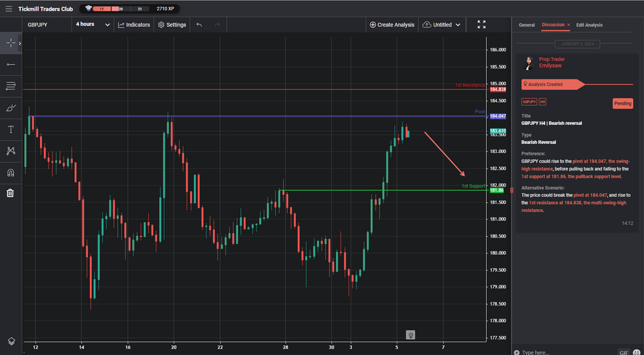Select the brush drawing tool

pos(11,108)
